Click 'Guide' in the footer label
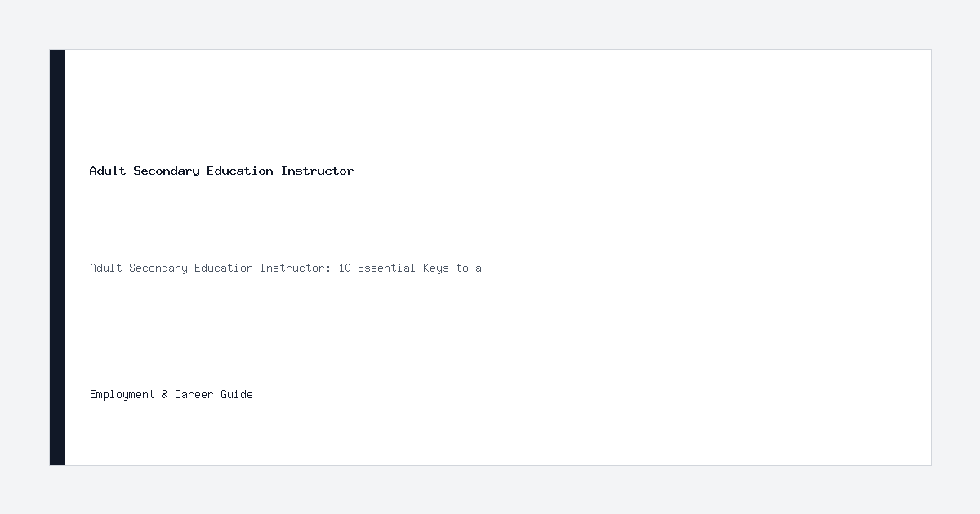This screenshot has height=514, width=980. 237,394
